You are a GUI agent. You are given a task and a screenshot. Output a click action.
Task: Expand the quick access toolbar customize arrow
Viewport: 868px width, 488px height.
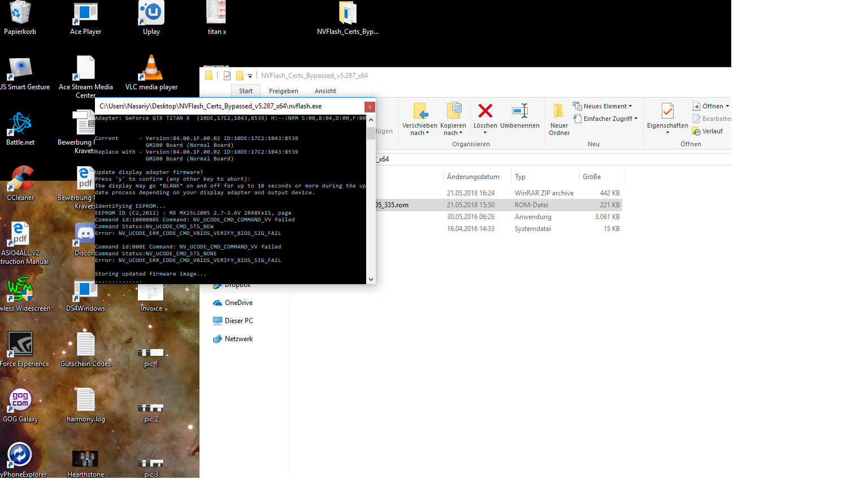pyautogui.click(x=250, y=76)
